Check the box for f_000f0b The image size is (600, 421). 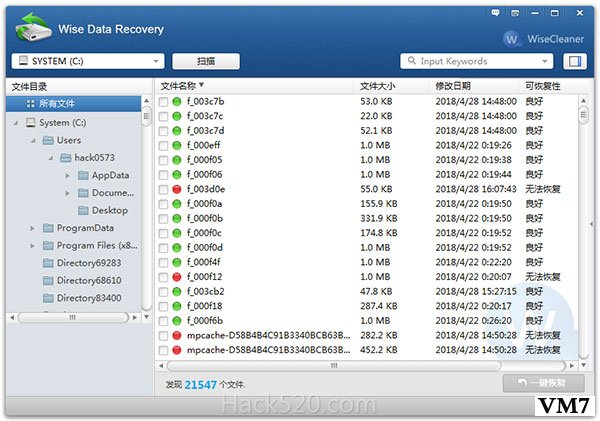point(163,219)
